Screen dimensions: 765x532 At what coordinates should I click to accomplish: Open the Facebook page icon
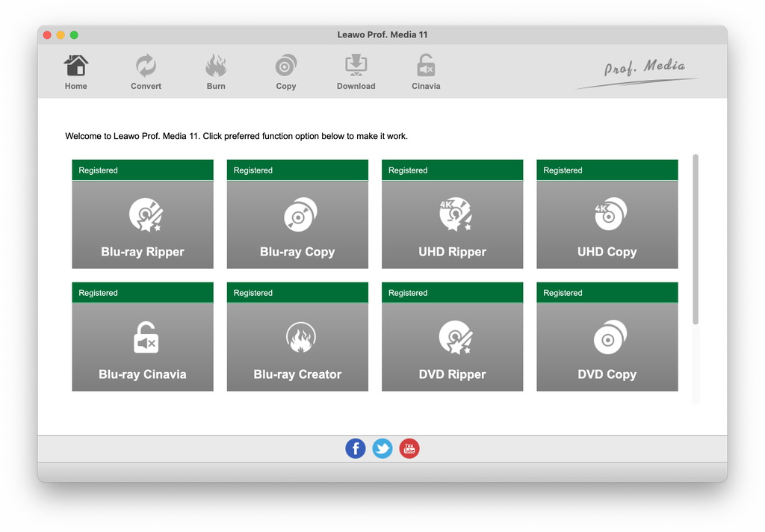point(356,448)
